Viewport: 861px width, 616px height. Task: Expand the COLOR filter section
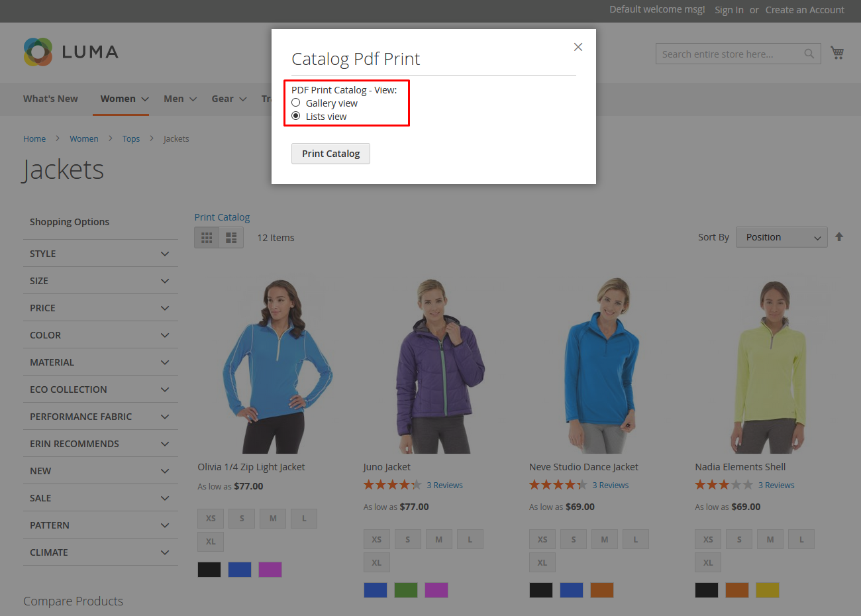coord(100,335)
